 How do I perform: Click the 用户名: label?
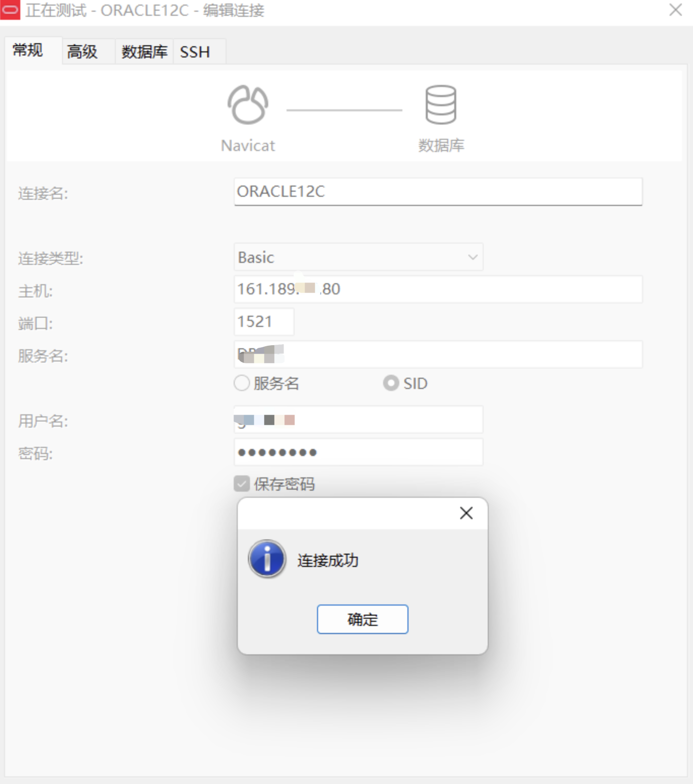click(43, 421)
